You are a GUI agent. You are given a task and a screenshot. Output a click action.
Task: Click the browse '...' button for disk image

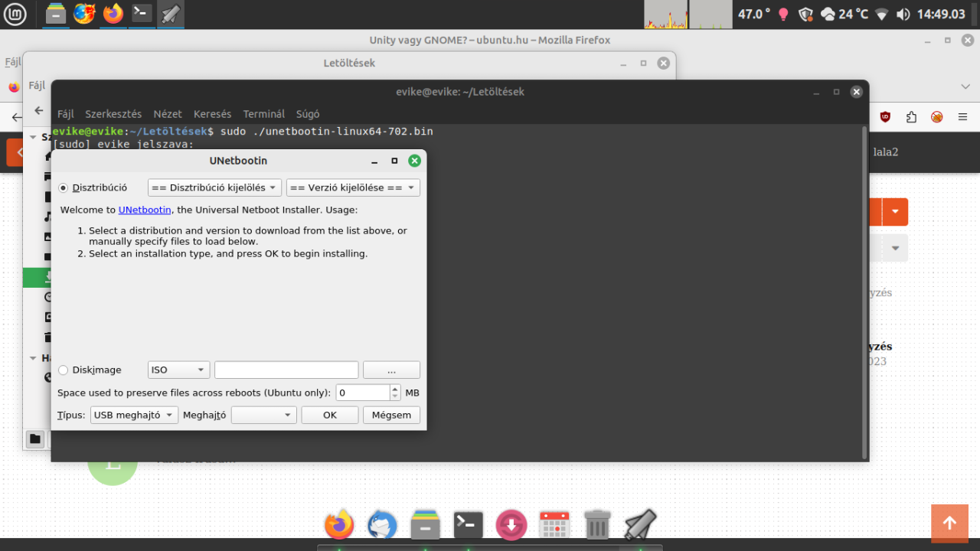coord(391,370)
